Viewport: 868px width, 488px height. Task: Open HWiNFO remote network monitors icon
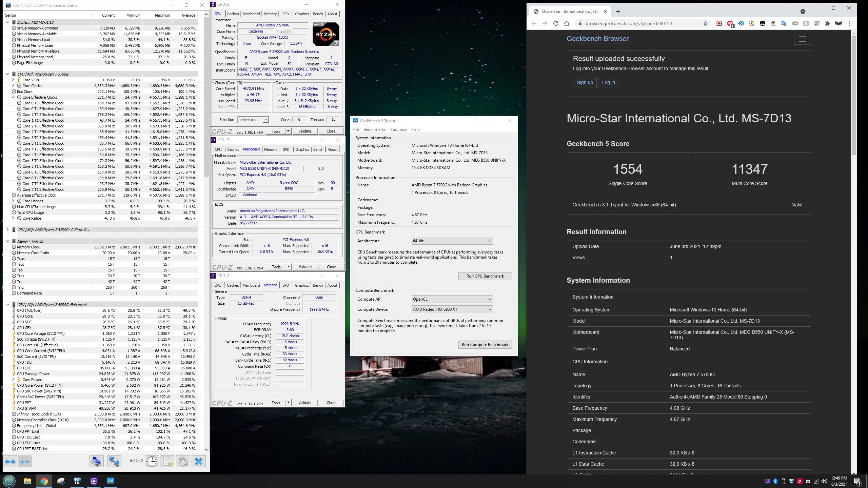(114, 462)
